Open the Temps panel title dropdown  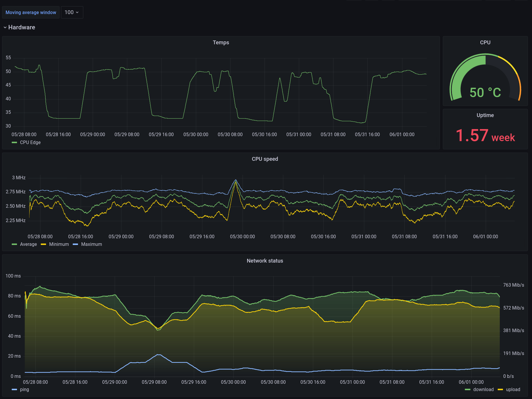221,42
